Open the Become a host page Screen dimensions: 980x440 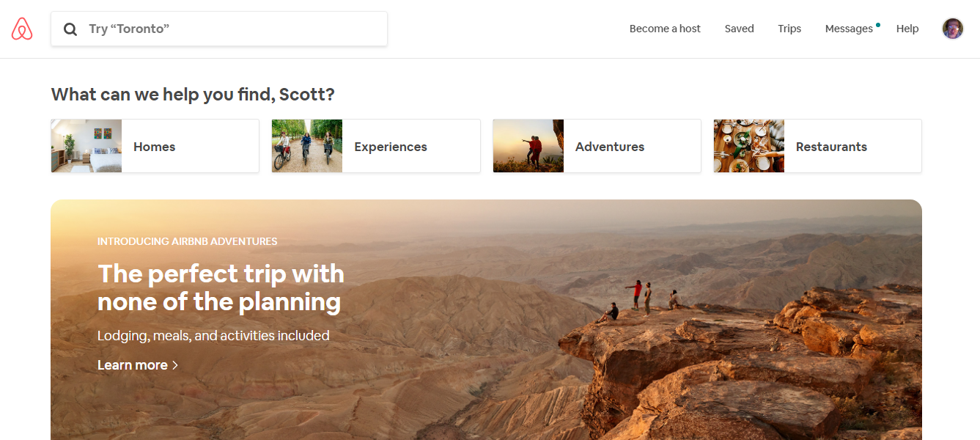[665, 29]
